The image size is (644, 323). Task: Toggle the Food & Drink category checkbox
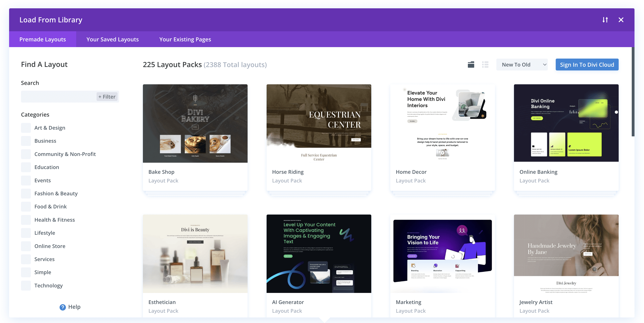click(26, 206)
